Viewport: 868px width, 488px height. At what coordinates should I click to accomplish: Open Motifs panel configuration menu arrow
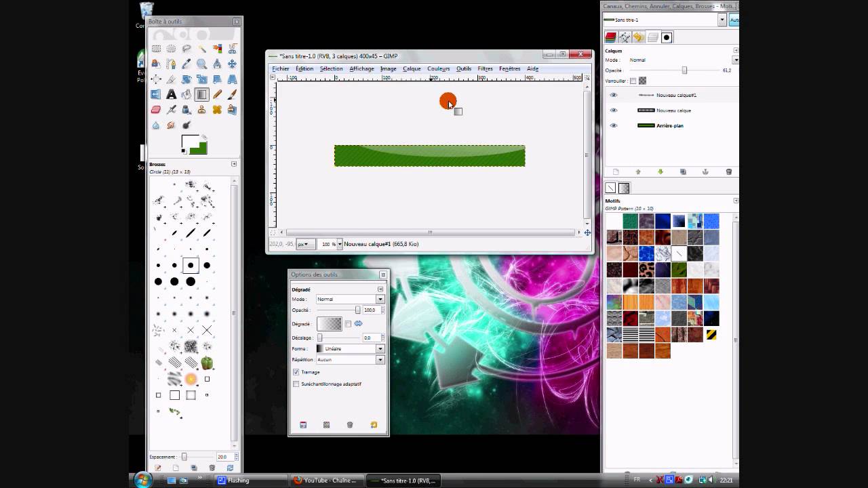(x=736, y=201)
